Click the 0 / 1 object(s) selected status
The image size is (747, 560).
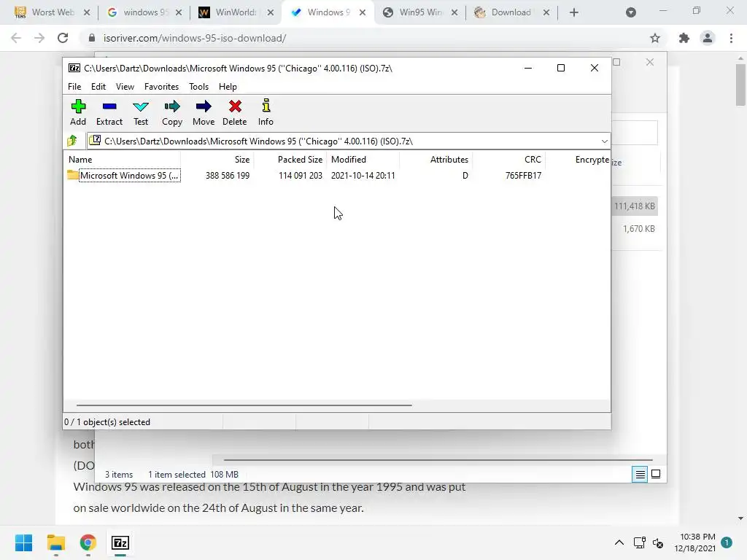pos(107,422)
